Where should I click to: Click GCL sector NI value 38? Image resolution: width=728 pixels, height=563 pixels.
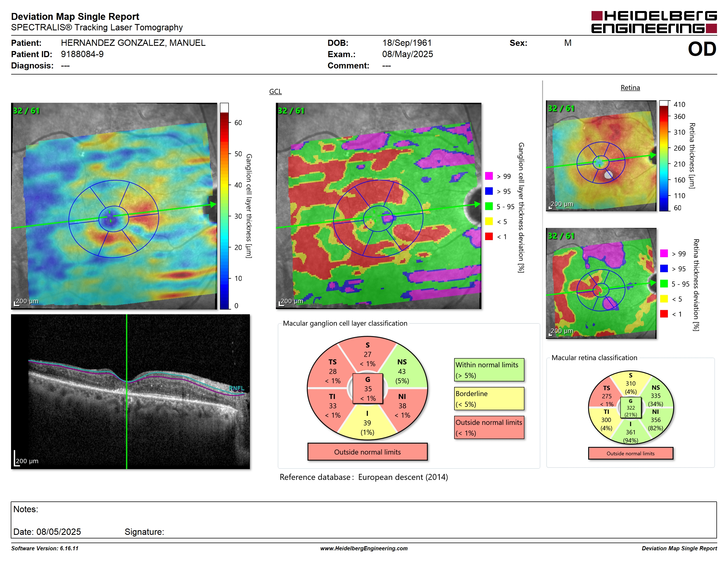(x=402, y=406)
